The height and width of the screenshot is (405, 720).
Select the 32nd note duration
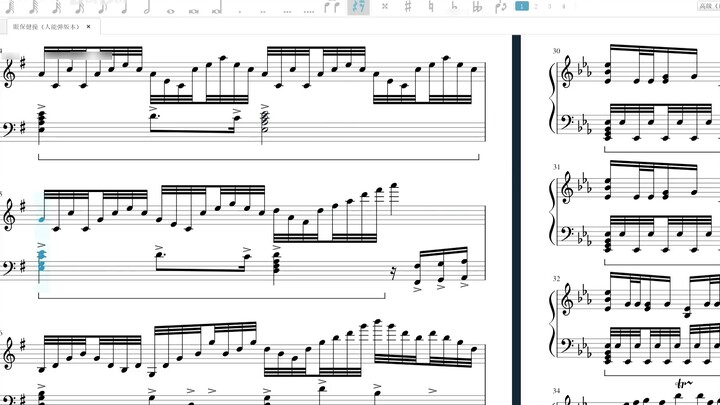click(57, 6)
